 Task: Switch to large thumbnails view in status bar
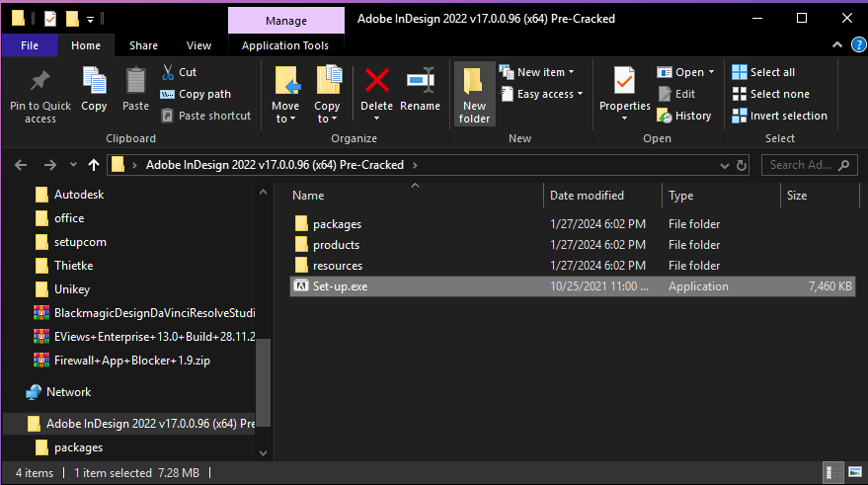(x=849, y=473)
